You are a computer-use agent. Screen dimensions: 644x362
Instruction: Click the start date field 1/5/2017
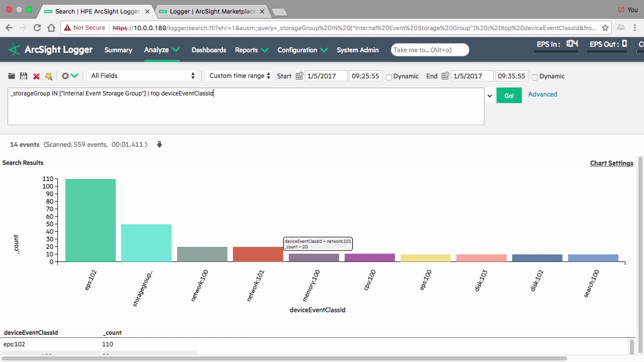coord(326,76)
